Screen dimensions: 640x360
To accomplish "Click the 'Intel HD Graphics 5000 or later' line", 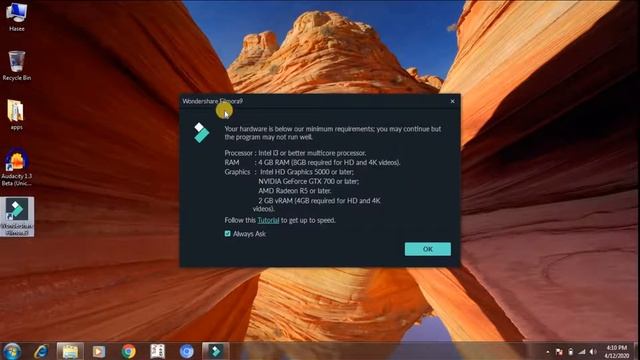I will (x=307, y=172).
